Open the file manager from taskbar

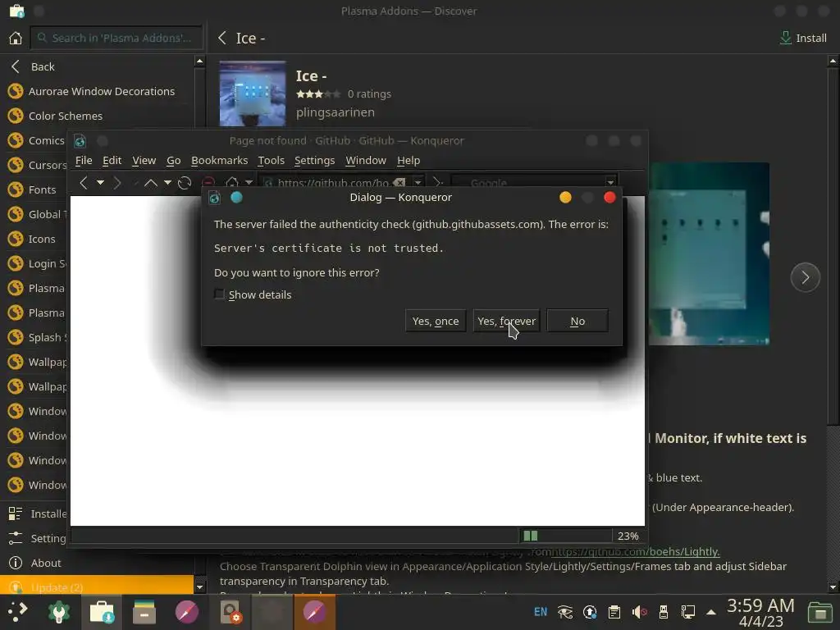click(x=144, y=612)
